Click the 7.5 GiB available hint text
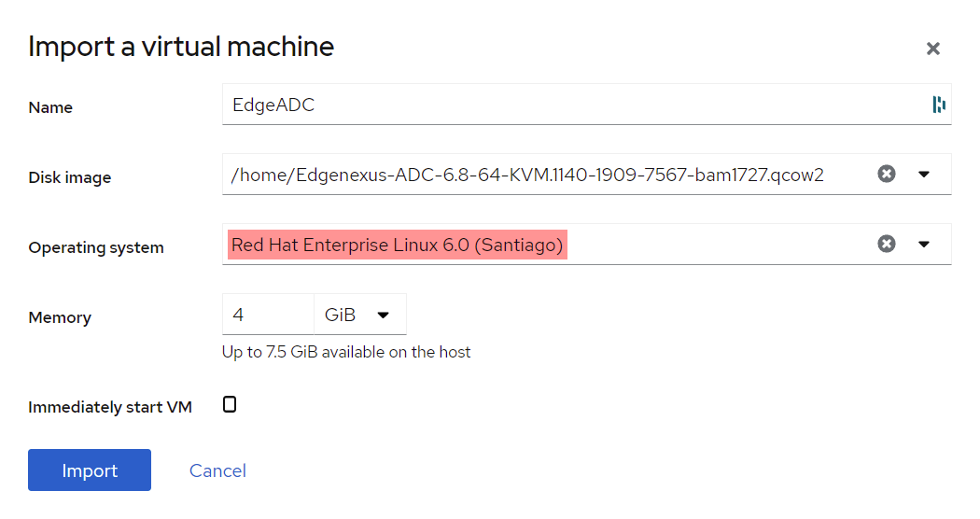Viewport: 980px width, 519px height. coord(346,352)
